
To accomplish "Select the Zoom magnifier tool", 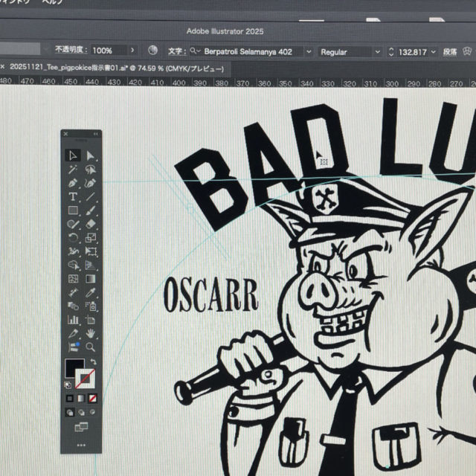I will click(x=90, y=347).
